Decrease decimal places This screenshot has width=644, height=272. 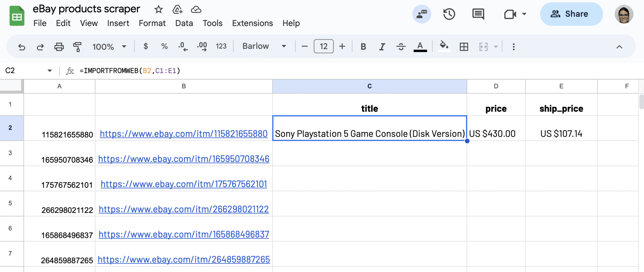click(x=183, y=46)
